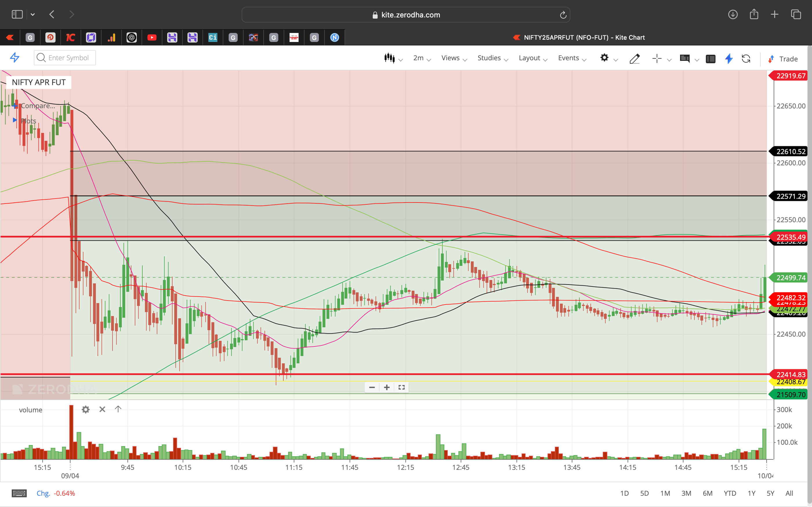Viewport: 812px width, 507px height.
Task: Open the chart preferences gear icon
Action: (605, 58)
